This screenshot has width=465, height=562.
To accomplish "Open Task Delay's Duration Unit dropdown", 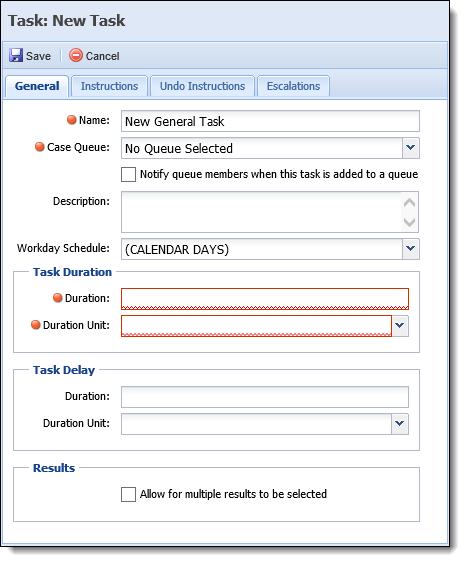I will (400, 424).
